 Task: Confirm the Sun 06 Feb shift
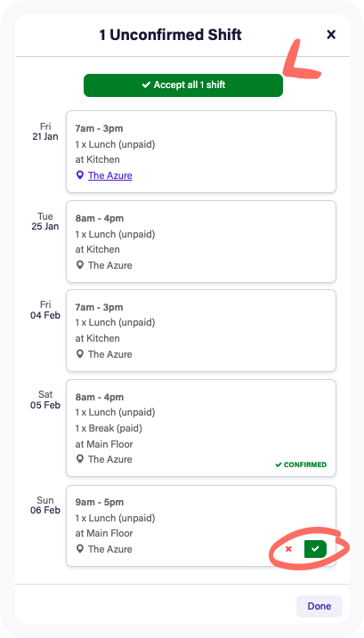click(315, 549)
